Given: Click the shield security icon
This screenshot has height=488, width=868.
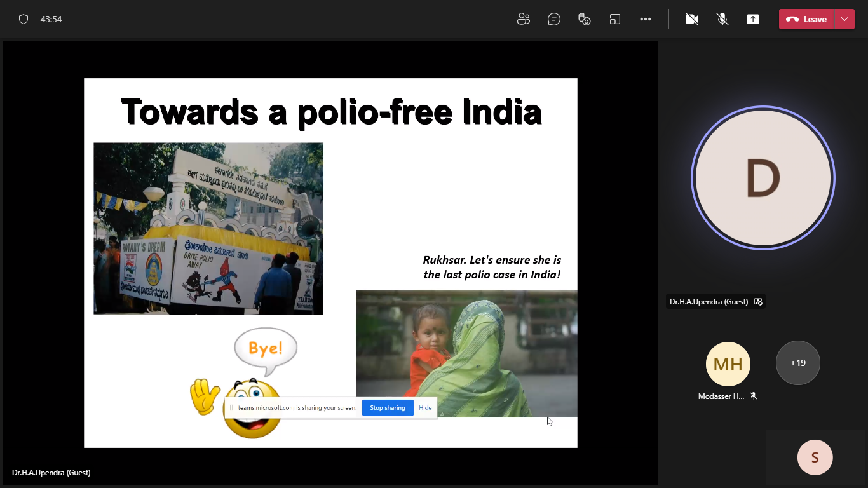Looking at the screenshot, I should point(24,19).
